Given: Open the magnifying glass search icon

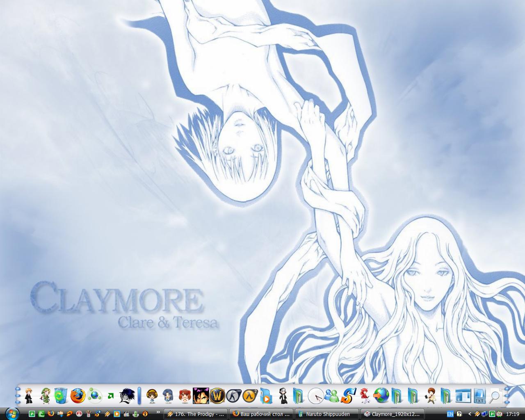Looking at the screenshot, I should [x=495, y=397].
